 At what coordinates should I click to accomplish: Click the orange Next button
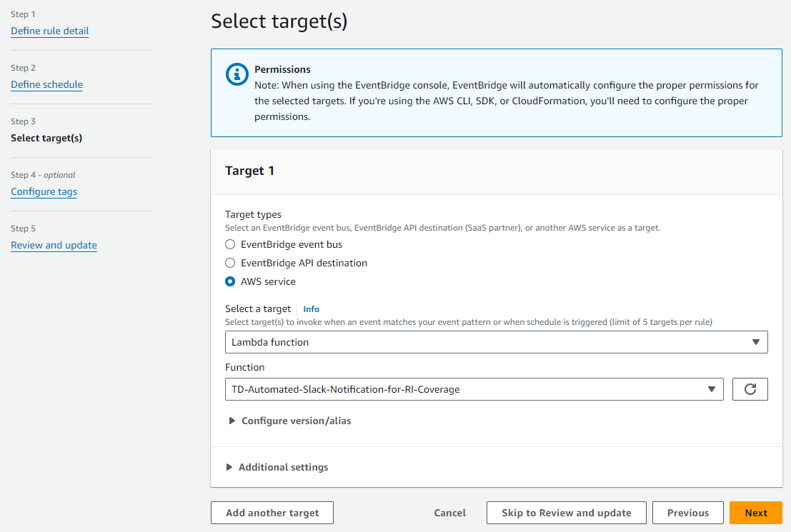coord(756,513)
